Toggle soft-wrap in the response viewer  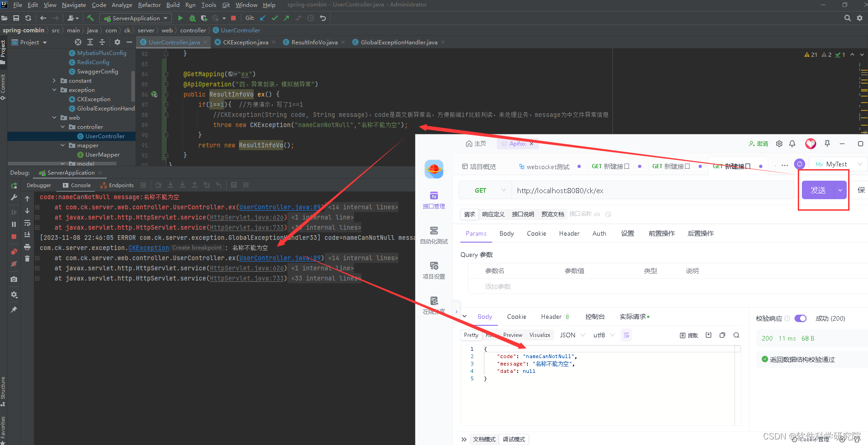pos(626,335)
